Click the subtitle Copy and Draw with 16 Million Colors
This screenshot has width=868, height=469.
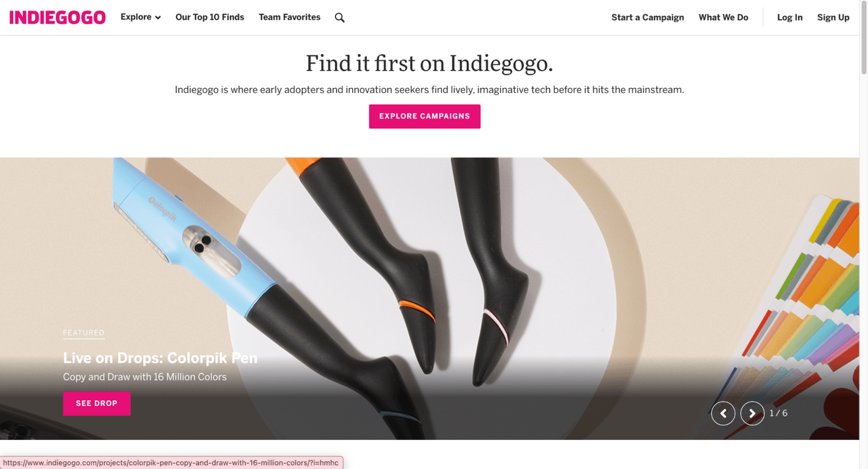point(144,377)
